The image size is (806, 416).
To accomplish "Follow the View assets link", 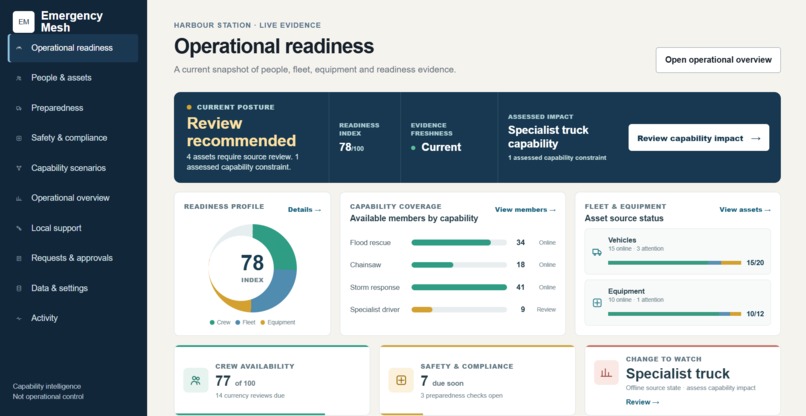I will click(745, 210).
